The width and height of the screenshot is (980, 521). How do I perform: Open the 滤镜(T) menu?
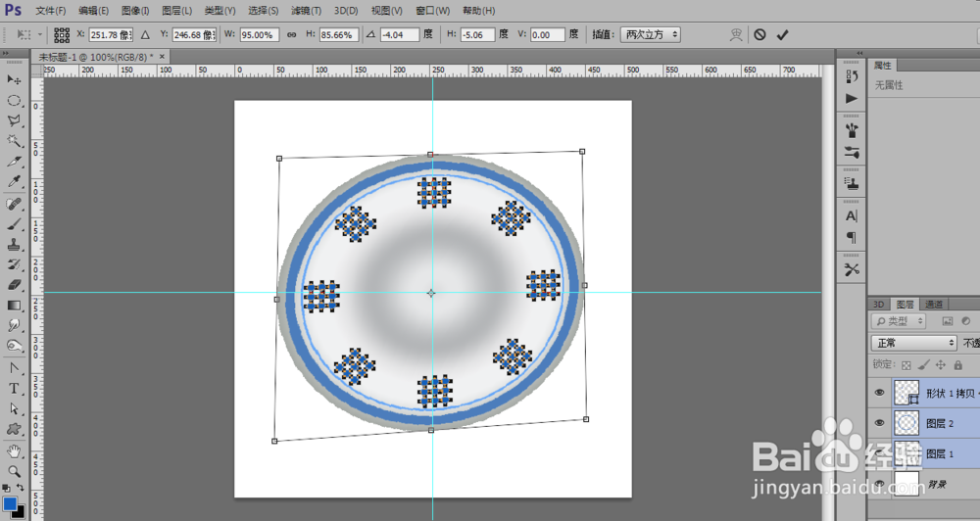click(x=306, y=11)
